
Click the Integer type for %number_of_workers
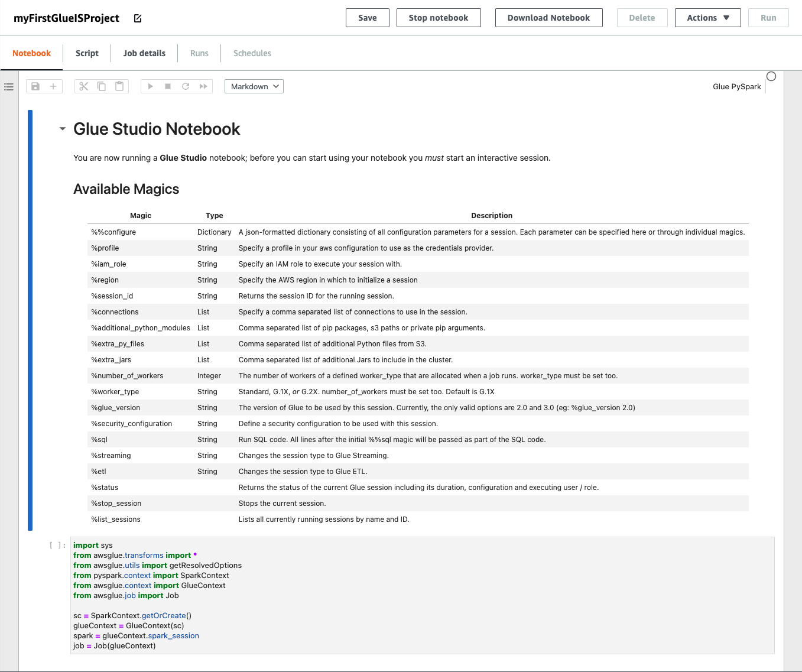click(209, 376)
